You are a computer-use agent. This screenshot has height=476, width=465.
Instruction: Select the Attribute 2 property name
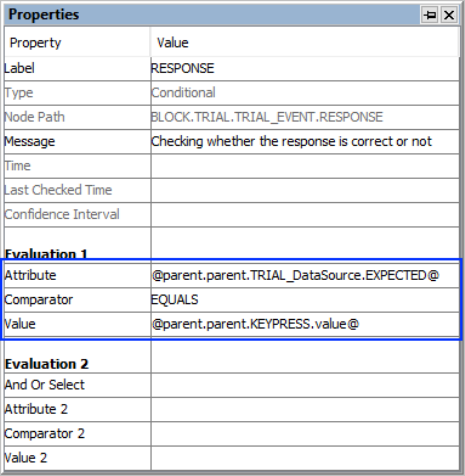pyautogui.click(x=36, y=409)
